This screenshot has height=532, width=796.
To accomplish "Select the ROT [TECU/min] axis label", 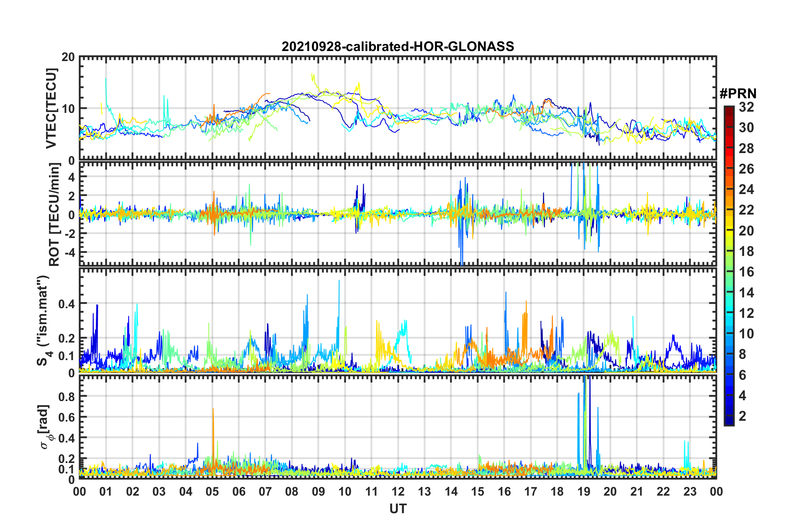I will pos(54,215).
